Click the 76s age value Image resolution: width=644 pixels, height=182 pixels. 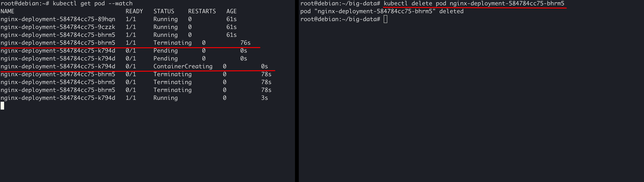(x=245, y=43)
